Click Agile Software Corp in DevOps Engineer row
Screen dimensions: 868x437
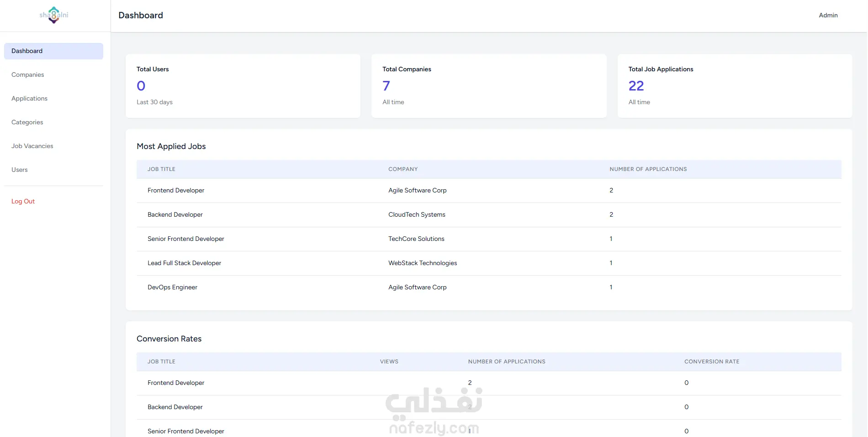(x=418, y=288)
